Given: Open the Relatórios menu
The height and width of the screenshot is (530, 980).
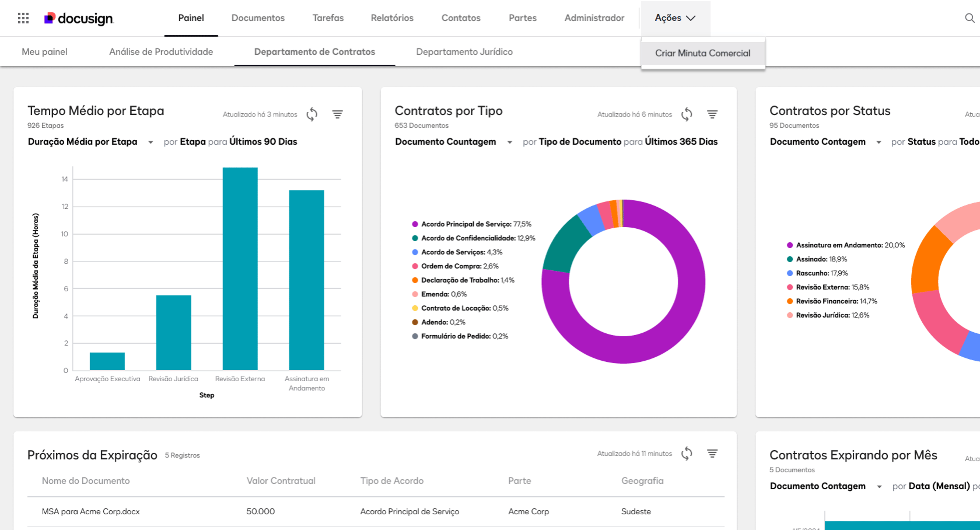Looking at the screenshot, I should coord(392,18).
